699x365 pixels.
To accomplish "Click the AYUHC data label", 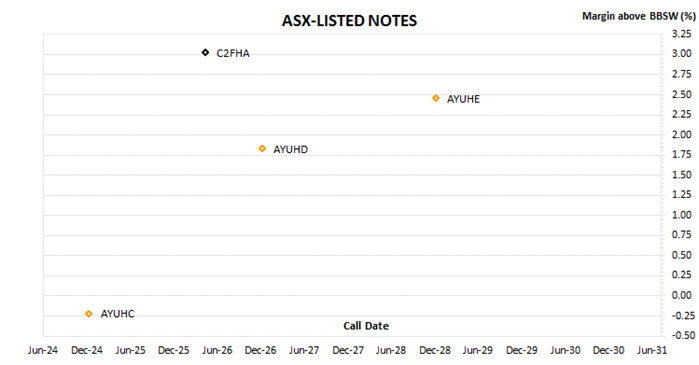I will (117, 314).
